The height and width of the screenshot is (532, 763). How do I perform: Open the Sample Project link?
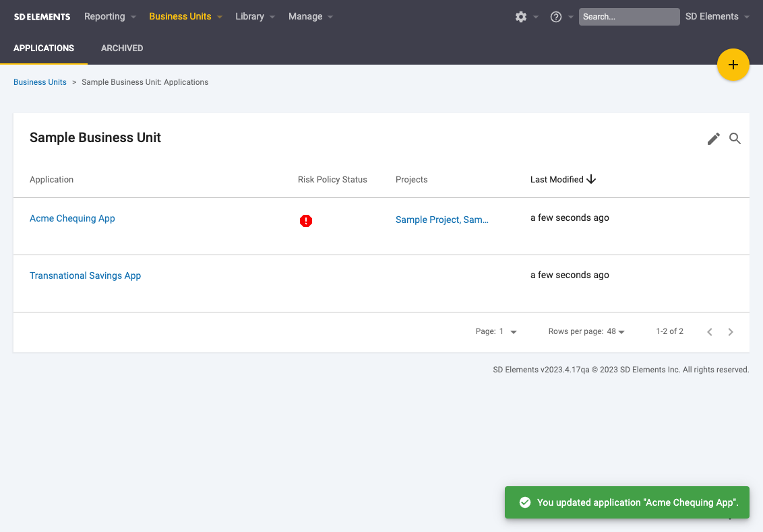442,220
